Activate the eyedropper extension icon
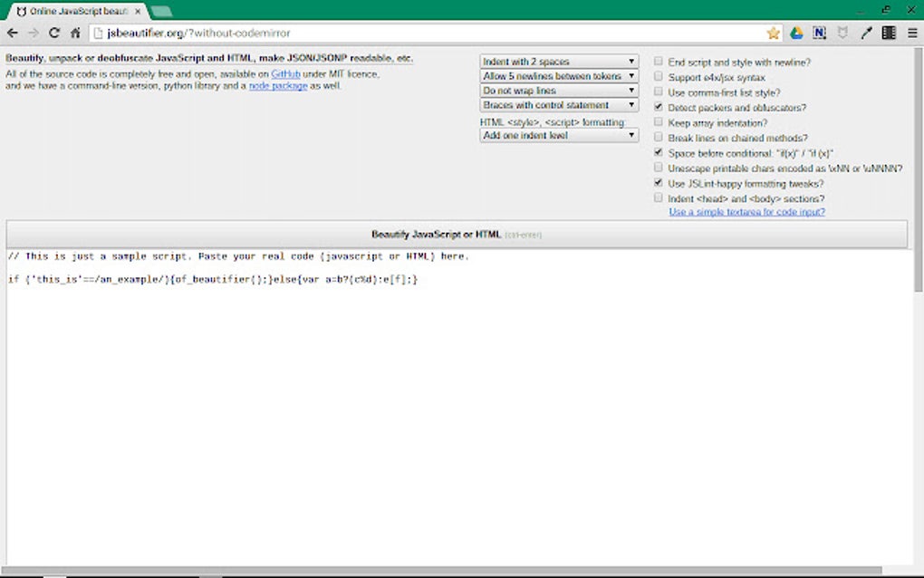 click(x=865, y=32)
